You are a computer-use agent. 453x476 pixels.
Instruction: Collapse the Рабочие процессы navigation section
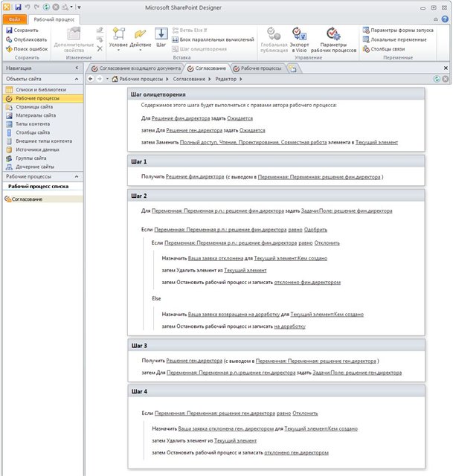[x=77, y=176]
